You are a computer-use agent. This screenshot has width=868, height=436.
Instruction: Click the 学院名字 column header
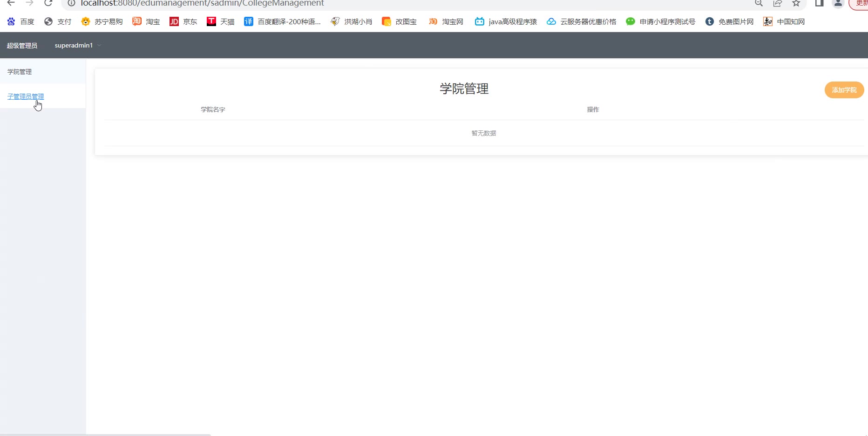(213, 109)
